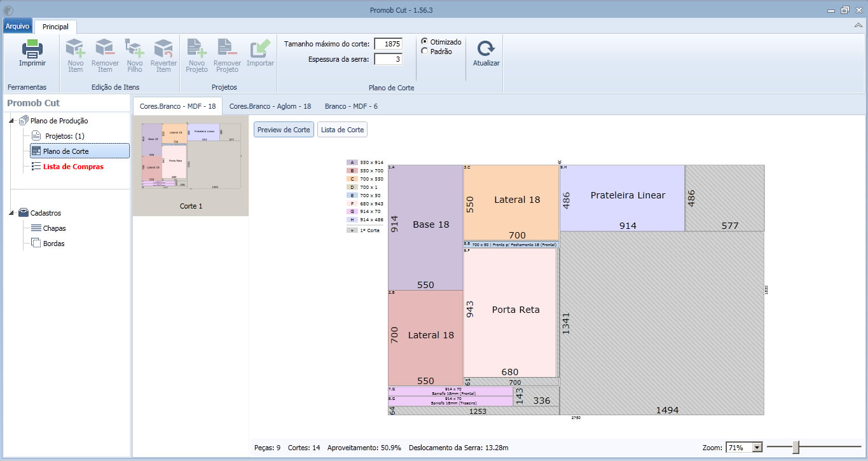The image size is (868, 461).
Task: Switch to Cores.Branco - Aglom - 18 tab
Action: point(270,106)
